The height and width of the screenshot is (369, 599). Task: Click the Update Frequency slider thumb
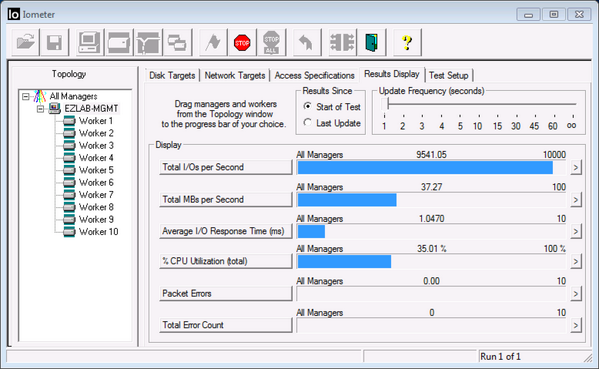pos(385,104)
